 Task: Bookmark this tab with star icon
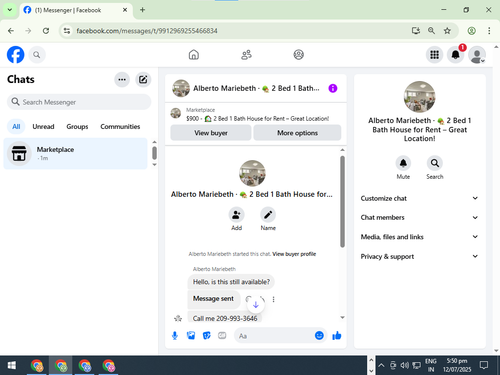tap(447, 31)
